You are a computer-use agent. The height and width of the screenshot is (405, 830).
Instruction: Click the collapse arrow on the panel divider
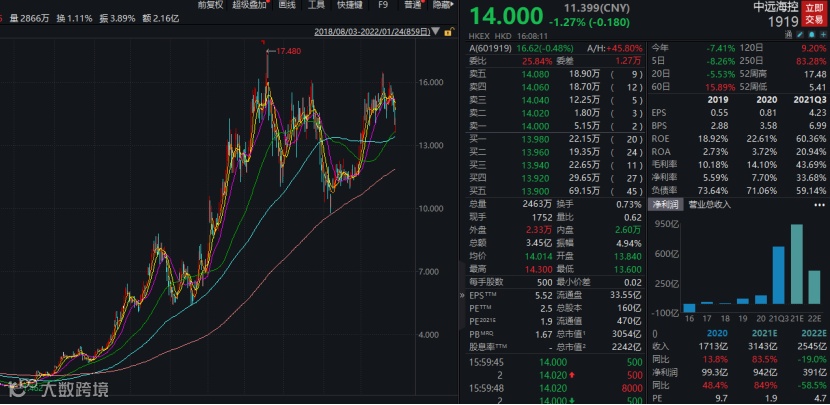(x=464, y=295)
